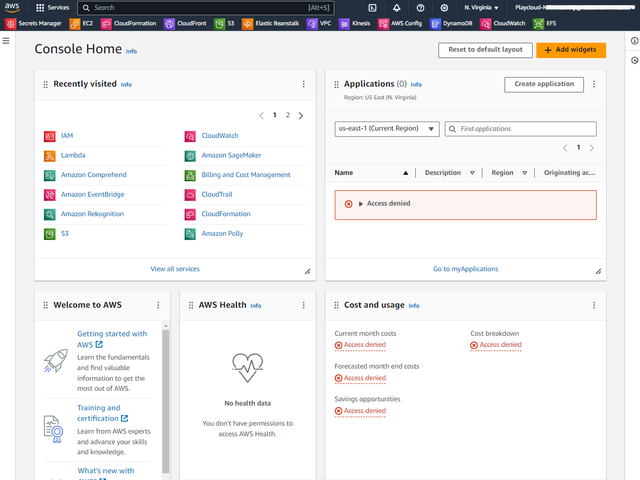Open the settings gear icon
The height and width of the screenshot is (480, 640).
(x=444, y=7)
